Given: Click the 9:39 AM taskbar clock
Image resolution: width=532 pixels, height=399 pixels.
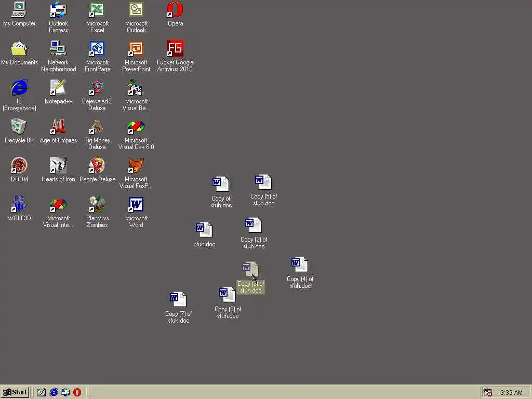Looking at the screenshot, I should pos(511,393).
